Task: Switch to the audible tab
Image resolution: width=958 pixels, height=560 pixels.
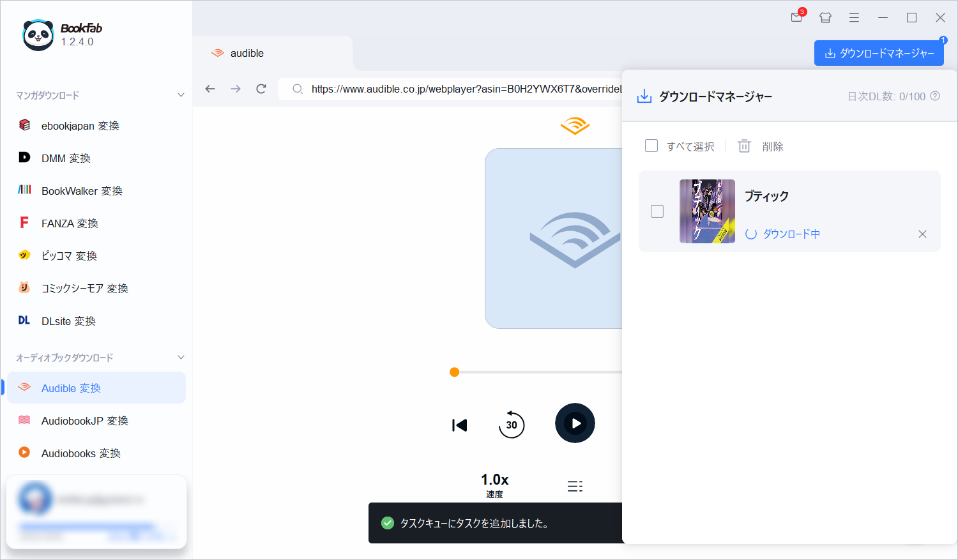Action: point(273,54)
